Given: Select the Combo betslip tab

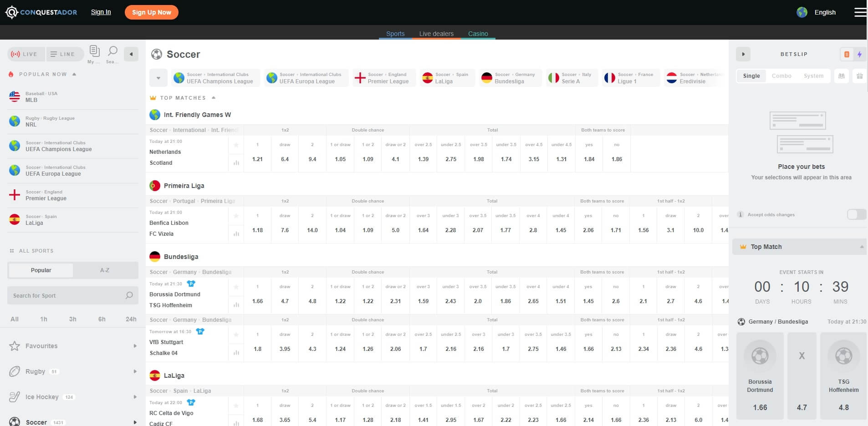Looking at the screenshot, I should tap(781, 76).
